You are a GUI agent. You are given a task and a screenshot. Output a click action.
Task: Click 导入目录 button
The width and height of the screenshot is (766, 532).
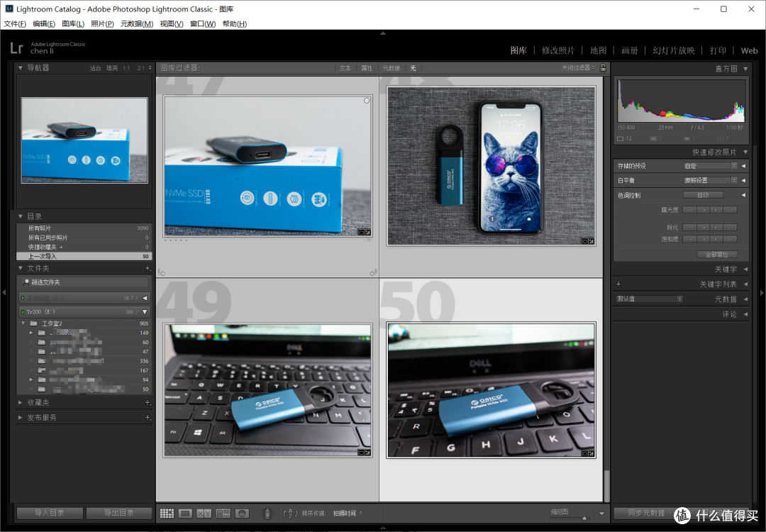pyautogui.click(x=50, y=513)
